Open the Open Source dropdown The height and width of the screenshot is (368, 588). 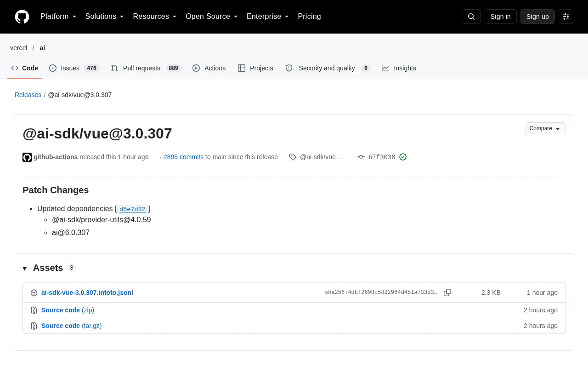tap(212, 17)
